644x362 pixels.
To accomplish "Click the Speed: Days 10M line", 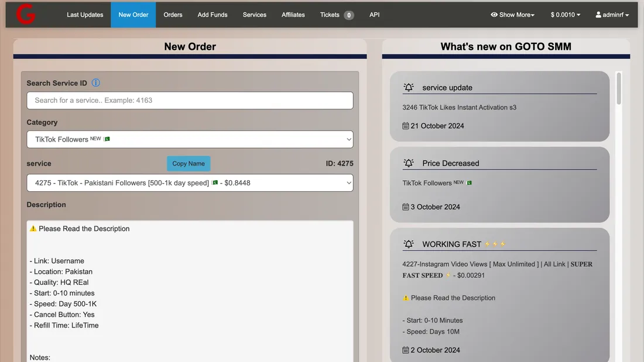I will point(431,332).
